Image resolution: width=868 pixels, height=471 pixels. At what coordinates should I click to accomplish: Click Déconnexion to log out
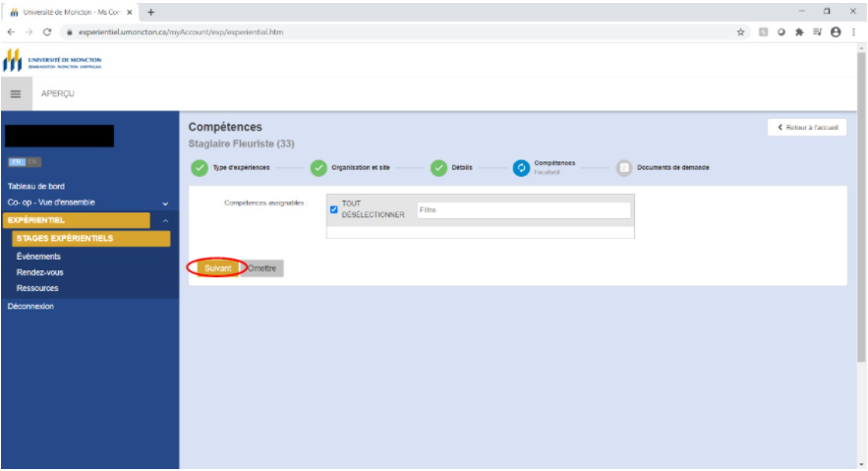(x=30, y=306)
